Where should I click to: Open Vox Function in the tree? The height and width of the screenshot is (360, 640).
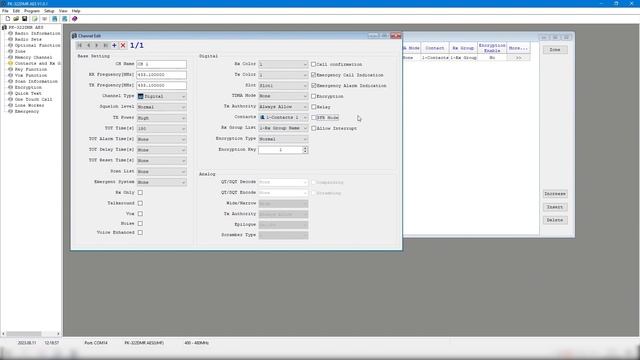coord(31,76)
